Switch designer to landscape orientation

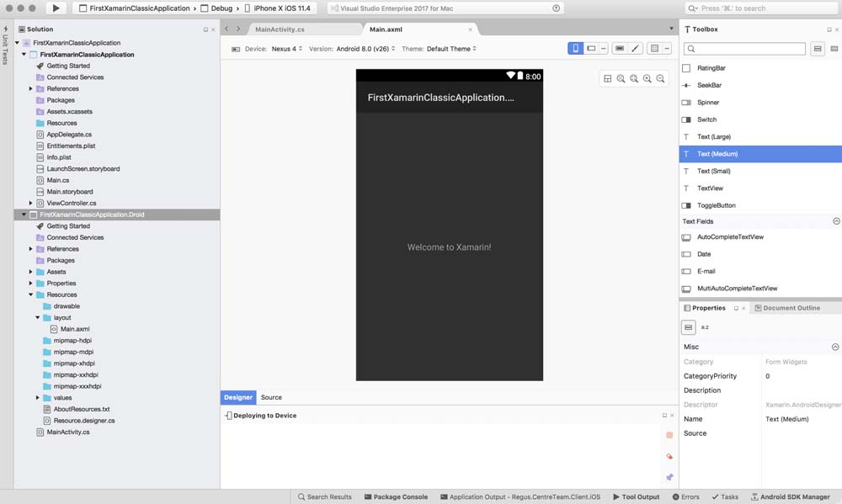click(x=592, y=49)
